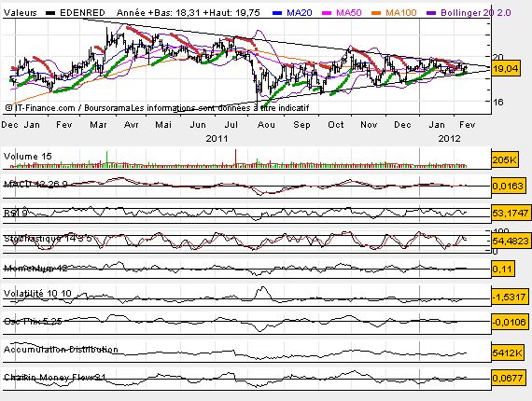This screenshot has height=401, width=532.
Task: Click the Année Bas 18,31 Haut 19,75 text
Action: pos(189,13)
